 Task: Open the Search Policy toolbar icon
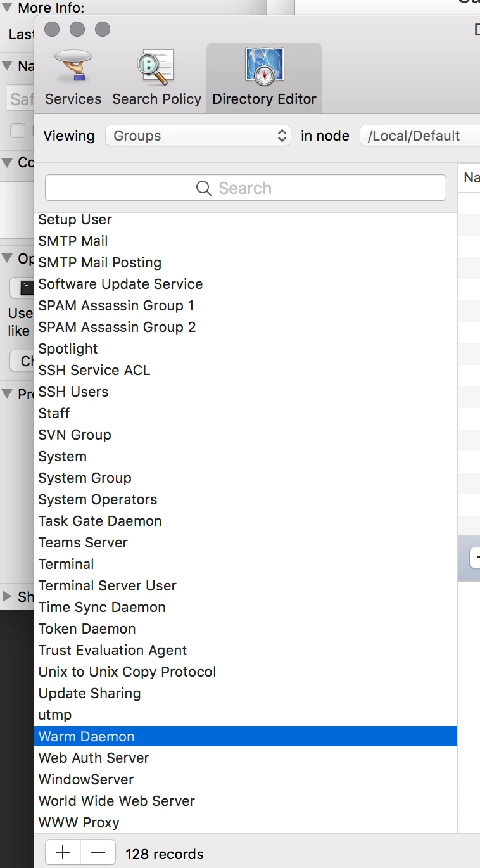pos(156,77)
